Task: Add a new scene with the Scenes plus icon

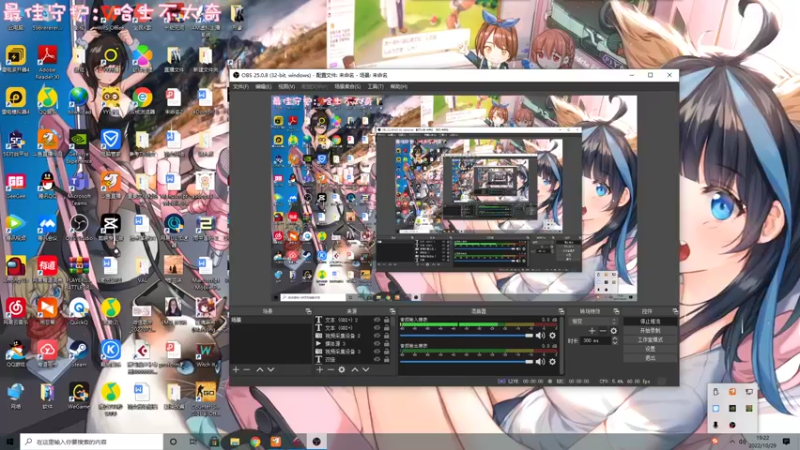Action: (x=236, y=369)
